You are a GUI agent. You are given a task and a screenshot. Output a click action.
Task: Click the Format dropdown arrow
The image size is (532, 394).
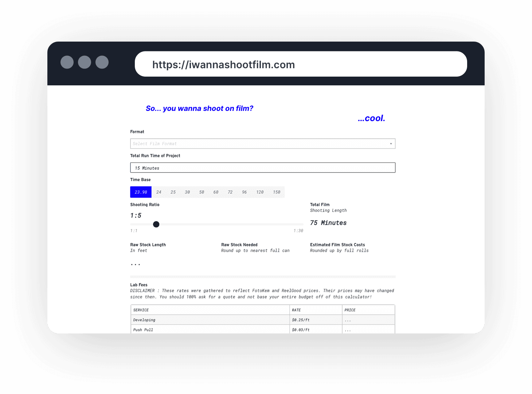coord(391,144)
